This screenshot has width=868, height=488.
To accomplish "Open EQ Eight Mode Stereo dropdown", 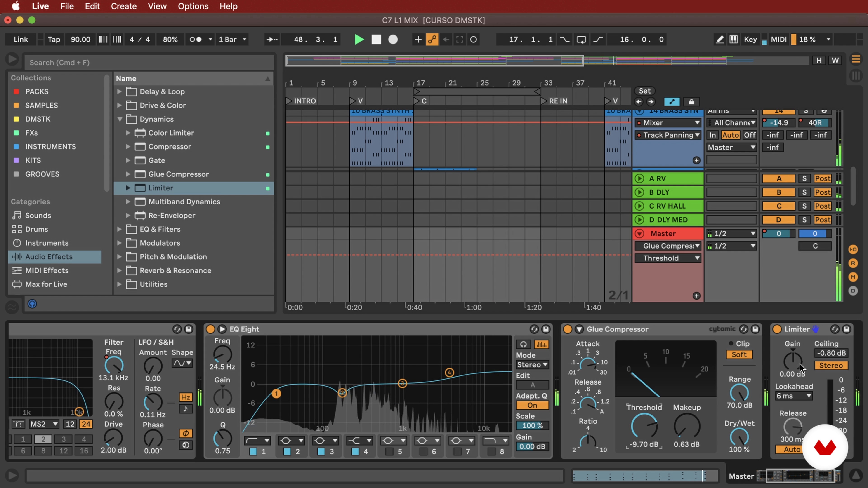I will pos(532,365).
